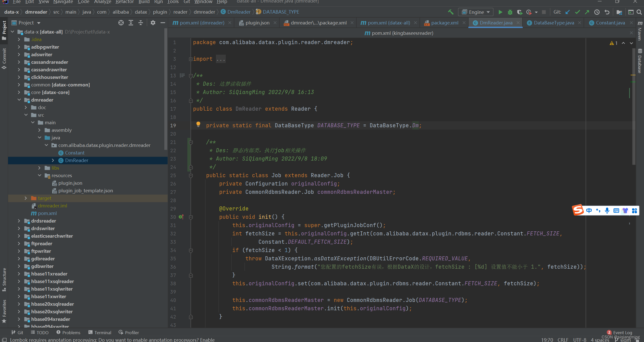
Task: Click the yellow lightbulb intention icon
Action: pyautogui.click(x=198, y=124)
